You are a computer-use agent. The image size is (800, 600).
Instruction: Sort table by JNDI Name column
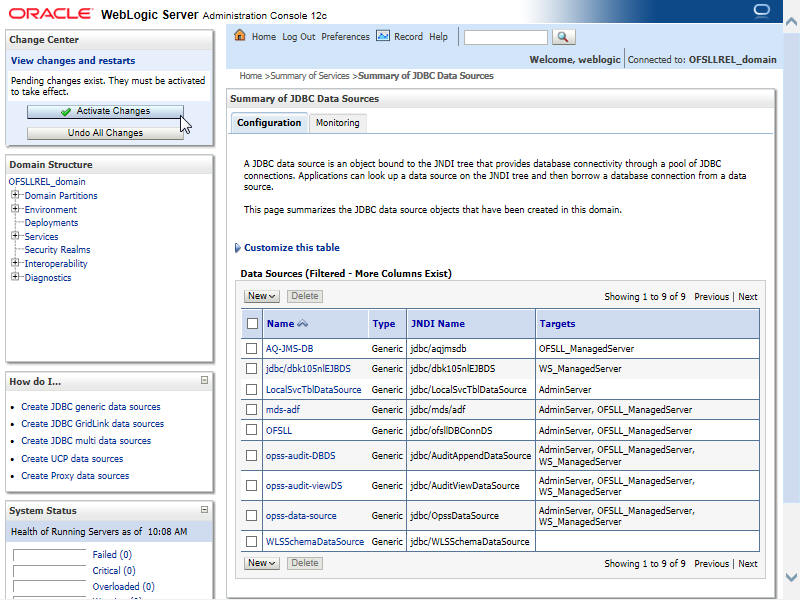438,323
